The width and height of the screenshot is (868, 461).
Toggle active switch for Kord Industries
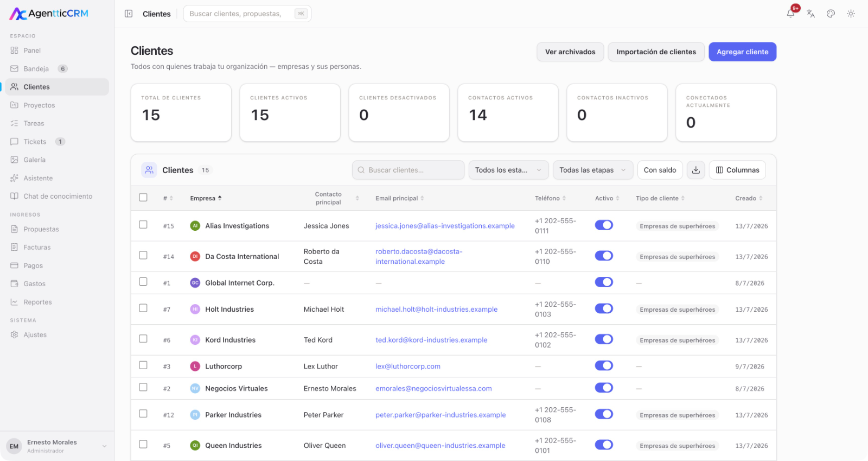pos(604,339)
